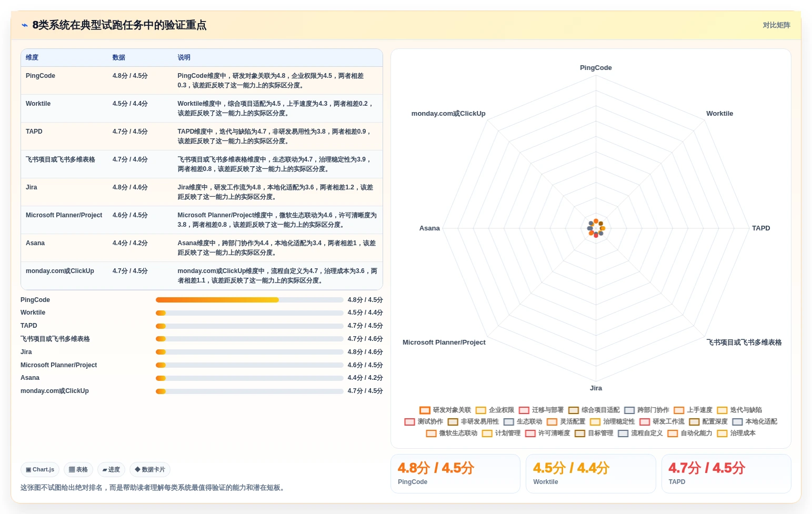Click the PingCode radar axis label
This screenshot has width=812, height=514.
tap(596, 68)
